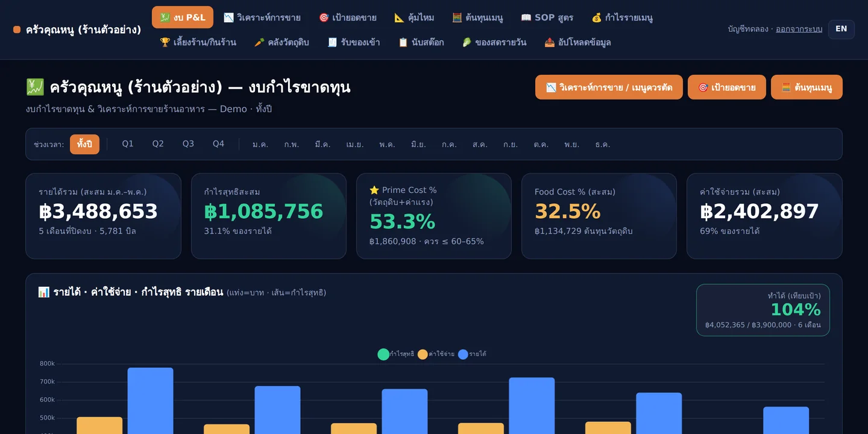Image resolution: width=868 pixels, height=434 pixels.
Task: Show only ก.ค. with the month filter
Action: coord(449,145)
